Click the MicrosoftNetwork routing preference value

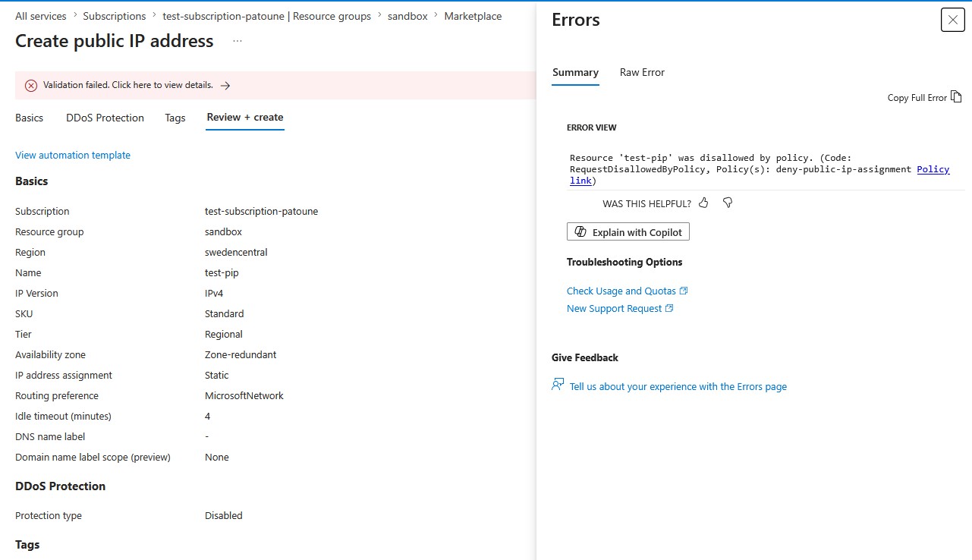pyautogui.click(x=244, y=395)
